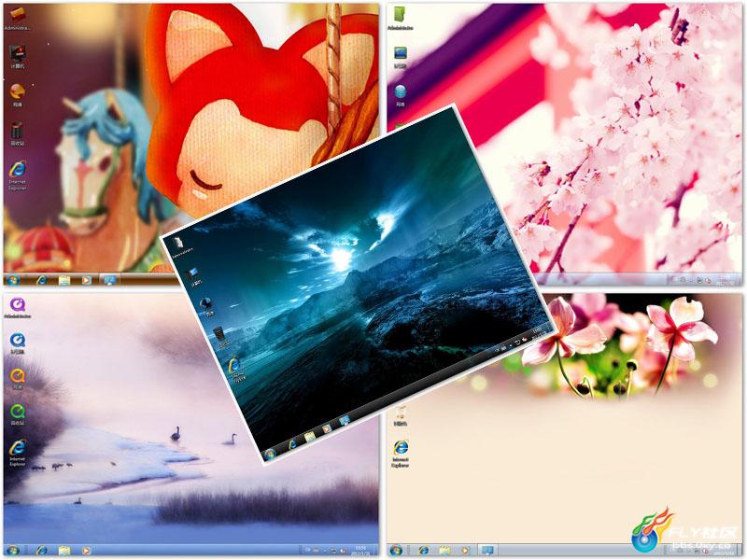The width and height of the screenshot is (747, 560).
Task: Open Network icon on the fox wallpaper desktop
Action: [x=17, y=95]
